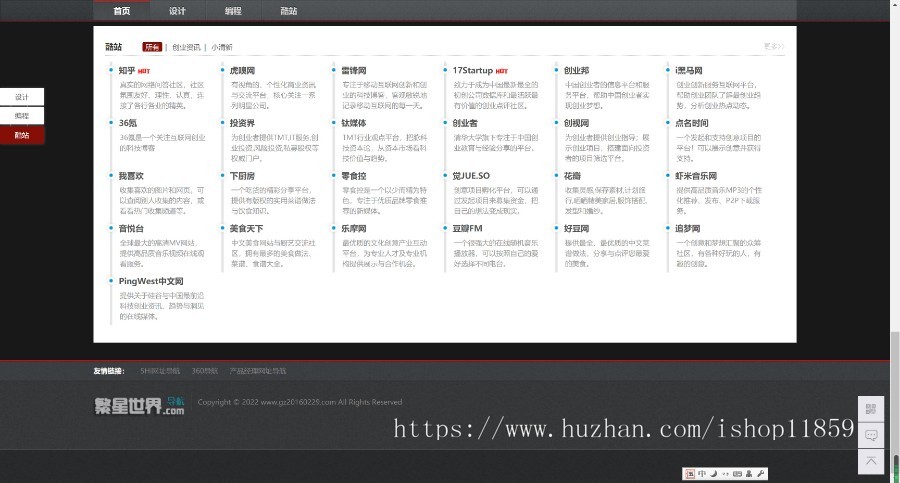Image resolution: width=900 pixels, height=483 pixels.
Task: Select the 所有 filter tab
Action: [152, 47]
